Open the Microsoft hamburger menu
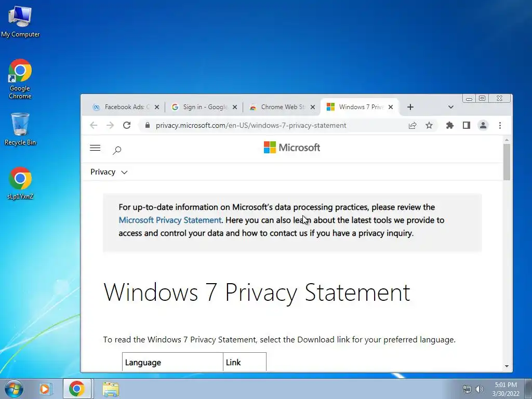 (95, 148)
